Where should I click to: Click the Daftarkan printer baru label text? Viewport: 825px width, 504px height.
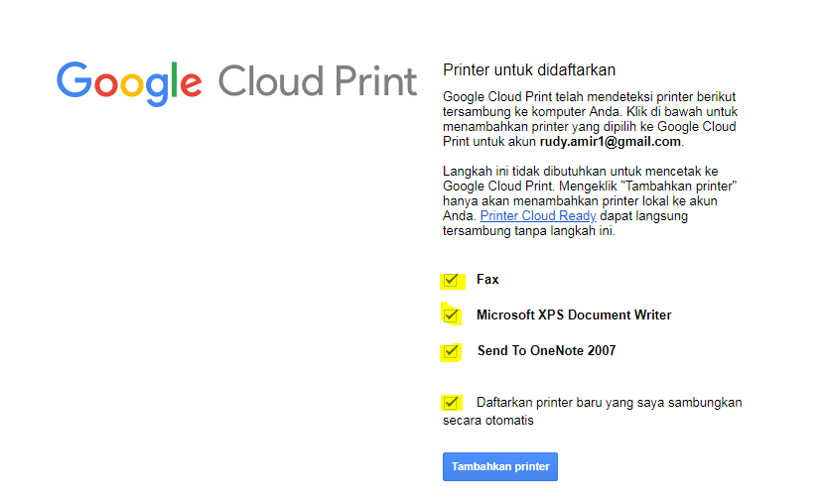[x=593, y=411]
